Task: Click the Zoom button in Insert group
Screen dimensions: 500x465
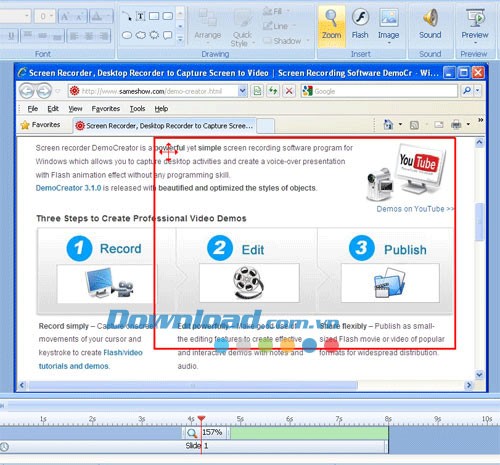Action: 331,25
